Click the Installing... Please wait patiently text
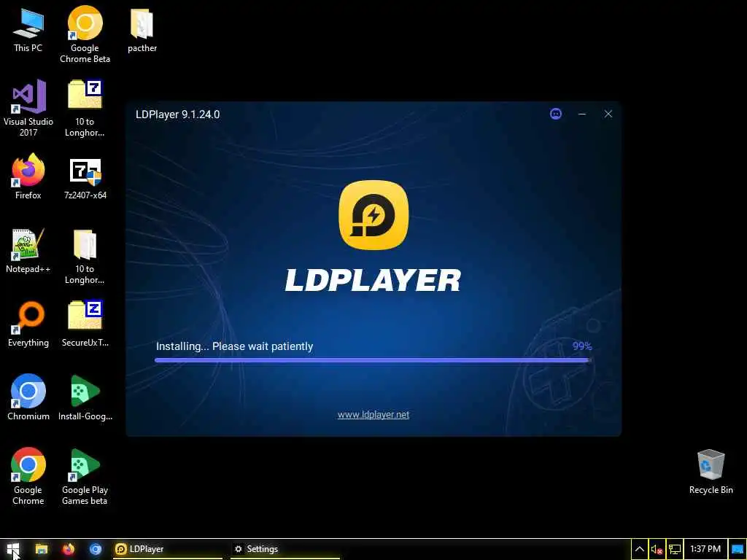This screenshot has width=747, height=560. pyautogui.click(x=234, y=346)
